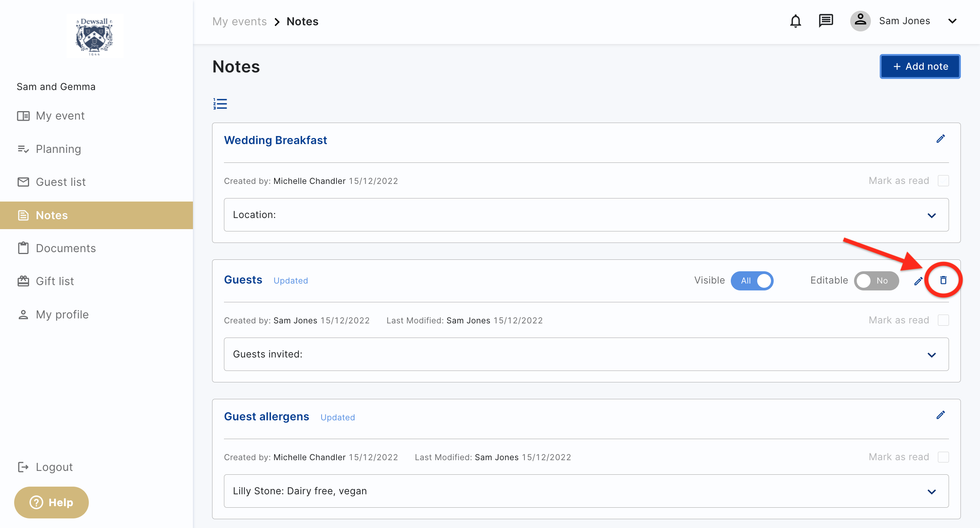Click the Documents clipboard icon

point(23,248)
